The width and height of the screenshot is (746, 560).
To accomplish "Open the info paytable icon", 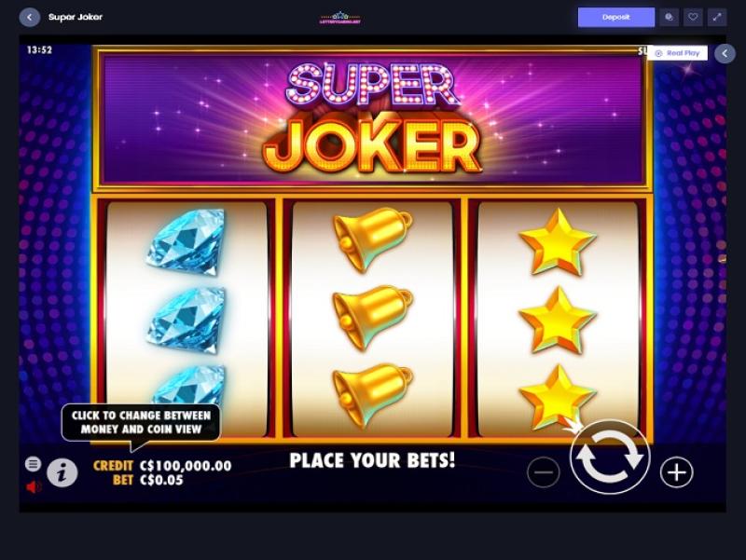I will pos(62,472).
